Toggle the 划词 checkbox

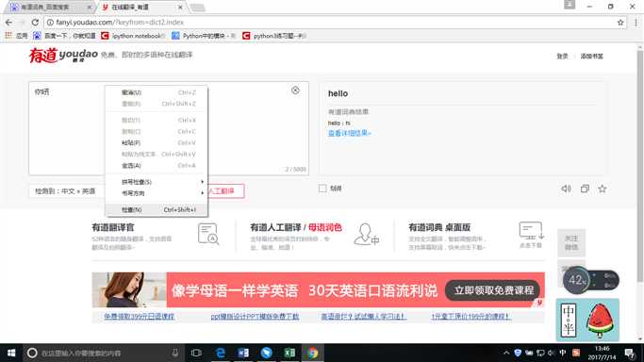[322, 189]
